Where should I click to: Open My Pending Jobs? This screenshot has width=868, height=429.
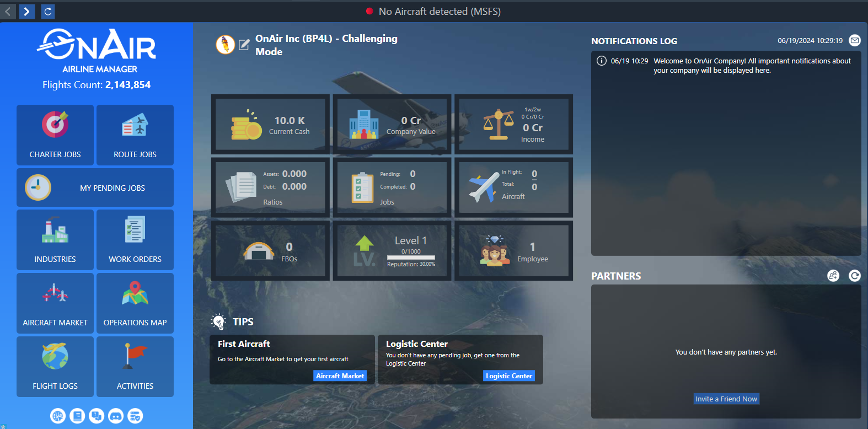click(95, 187)
